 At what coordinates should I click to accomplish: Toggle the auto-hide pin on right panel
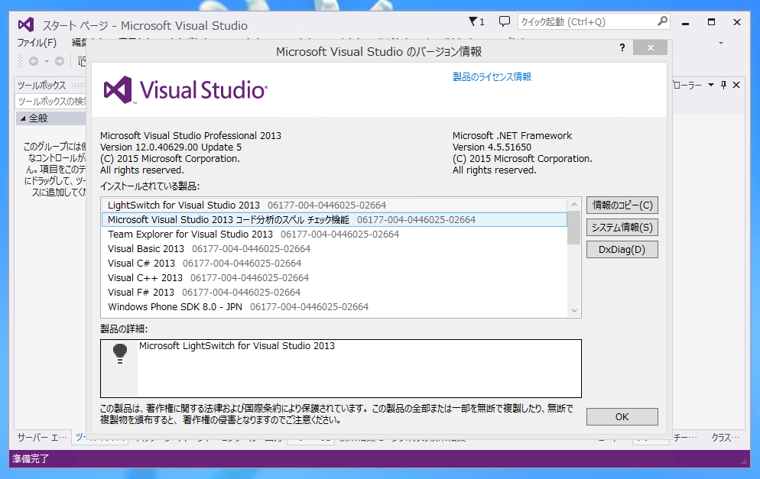(724, 85)
